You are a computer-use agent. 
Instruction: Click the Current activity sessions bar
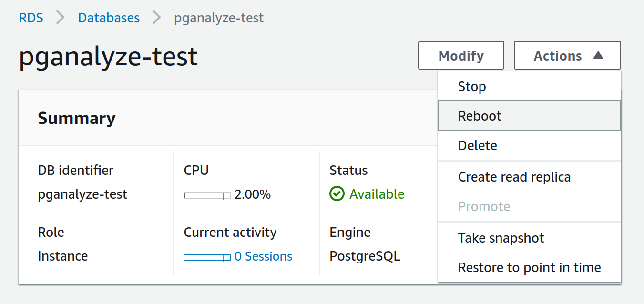pyautogui.click(x=207, y=257)
